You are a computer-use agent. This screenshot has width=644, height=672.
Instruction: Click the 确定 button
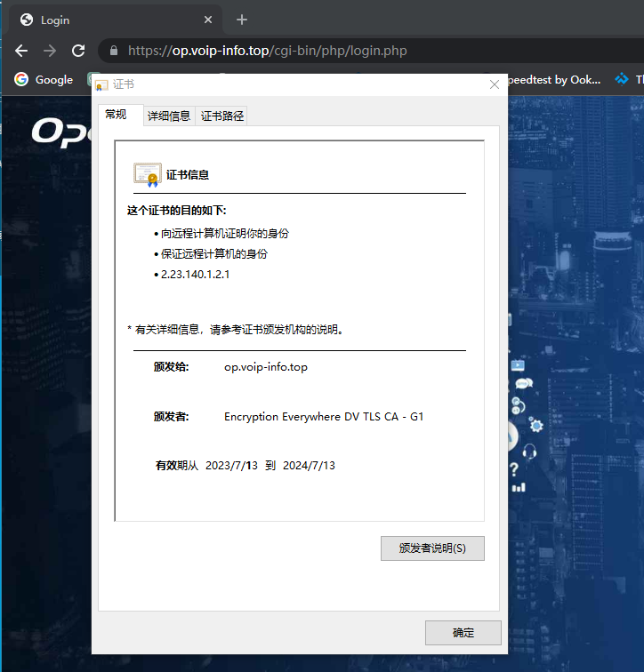click(x=463, y=633)
